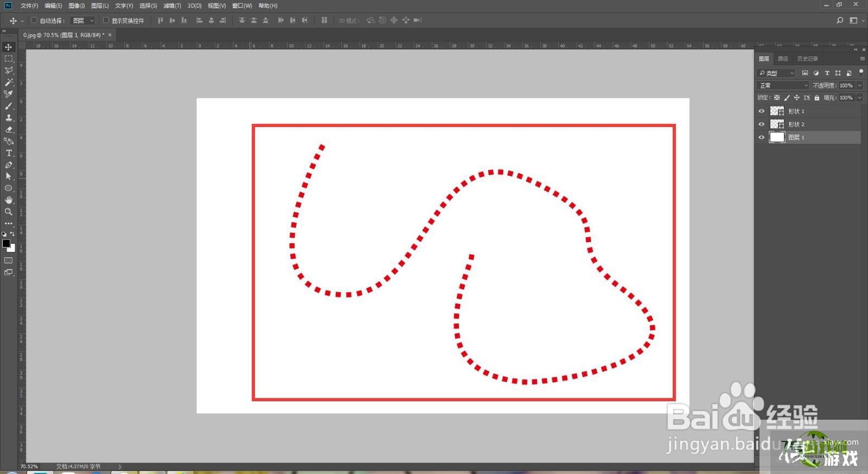Open the 正常 blend mode dropdown
The image size is (868, 474).
pos(783,85)
